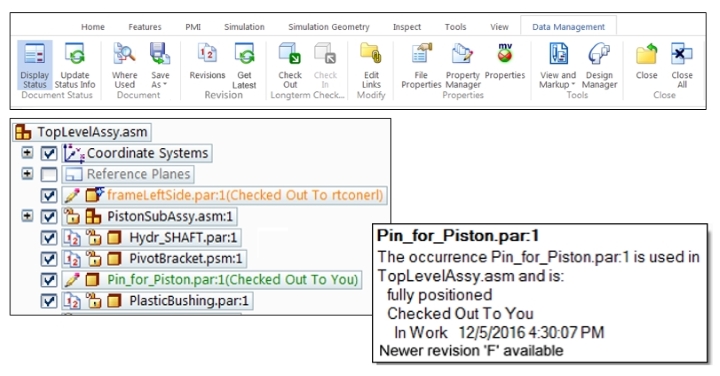
Task: Open the View and Markup dropdown arrow
Action: pos(573,85)
